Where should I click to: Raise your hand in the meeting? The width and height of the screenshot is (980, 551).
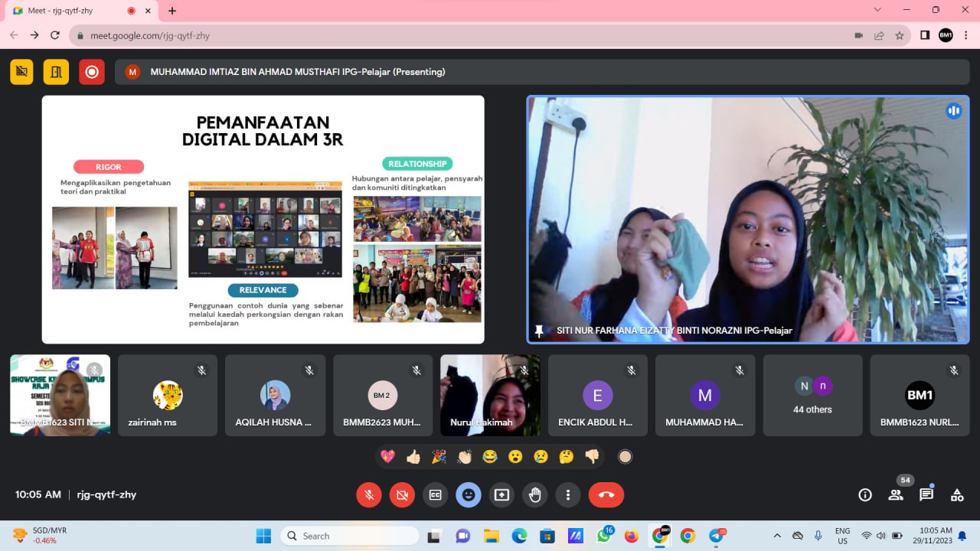(534, 495)
